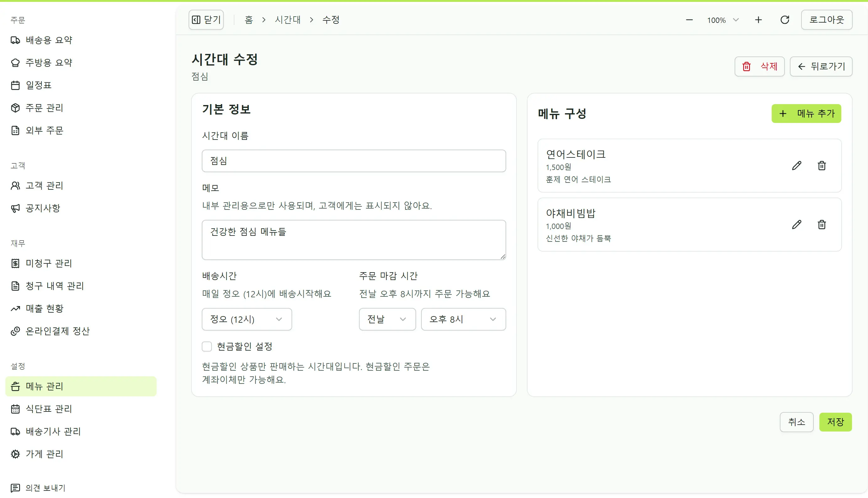This screenshot has width=868, height=498.
Task: Click the meal plan calendar icon
Action: pos(15,409)
